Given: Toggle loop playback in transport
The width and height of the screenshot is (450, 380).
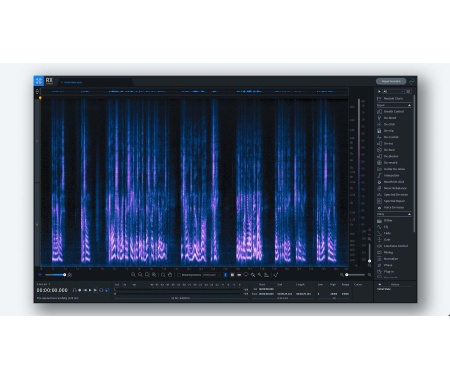Looking at the screenshot, I should (x=101, y=290).
